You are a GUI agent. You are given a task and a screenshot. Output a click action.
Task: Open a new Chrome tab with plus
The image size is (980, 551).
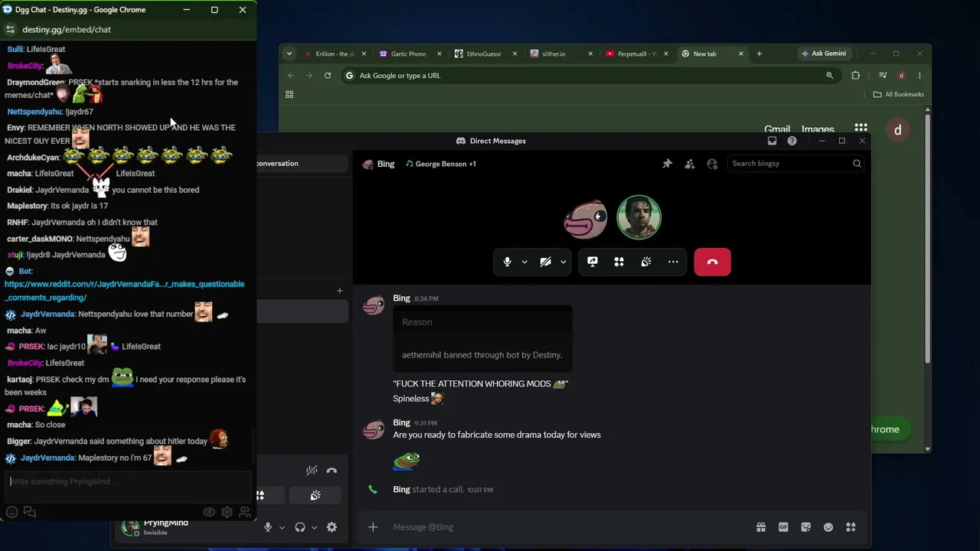point(759,54)
